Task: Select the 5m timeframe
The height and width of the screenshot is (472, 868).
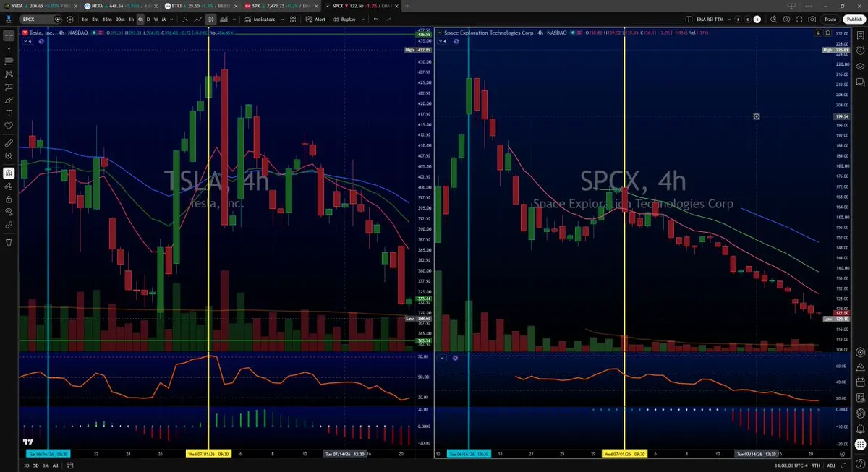Action: [95, 19]
